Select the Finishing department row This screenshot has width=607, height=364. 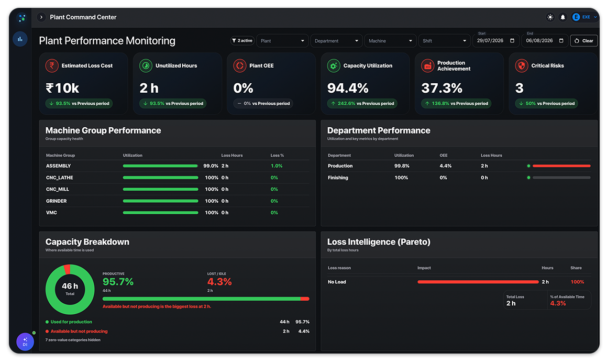tap(459, 178)
